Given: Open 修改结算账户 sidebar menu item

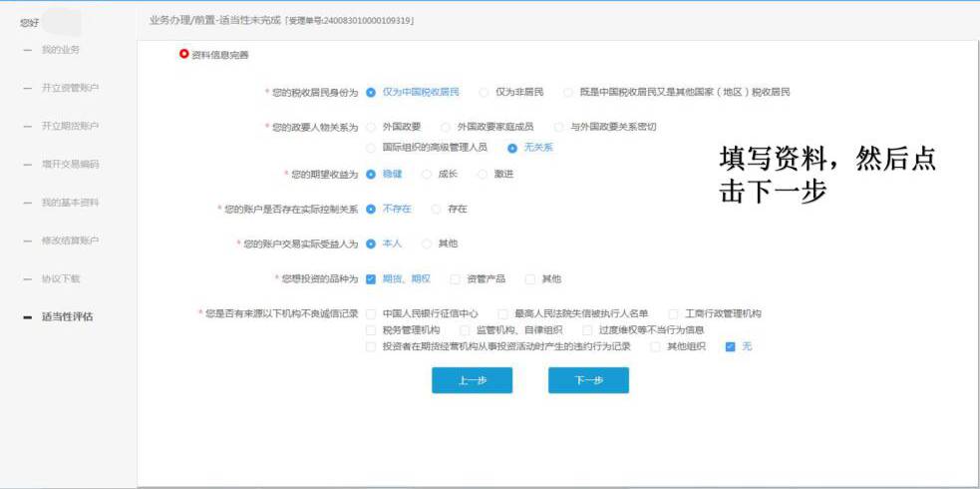Looking at the screenshot, I should coord(70,241).
